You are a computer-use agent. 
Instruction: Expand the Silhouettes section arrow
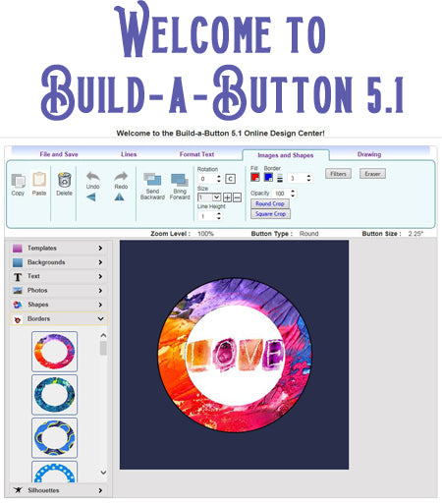[x=100, y=490]
